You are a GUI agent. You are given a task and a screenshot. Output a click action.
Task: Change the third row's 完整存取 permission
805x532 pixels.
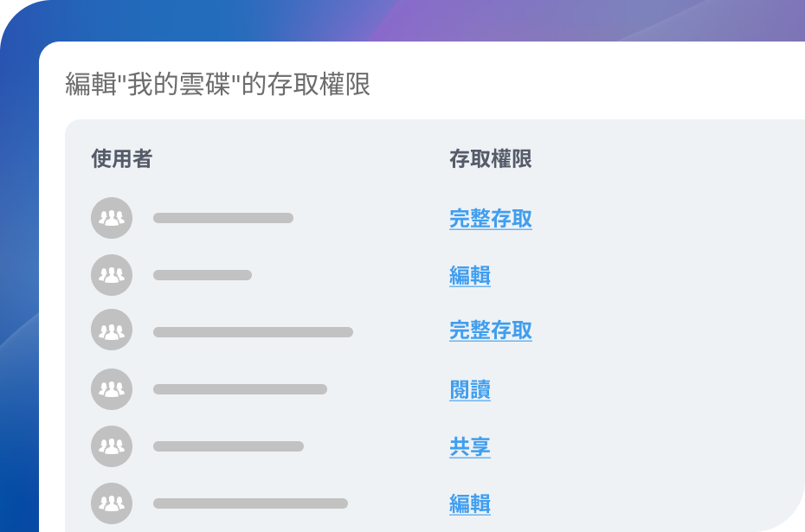(490, 330)
